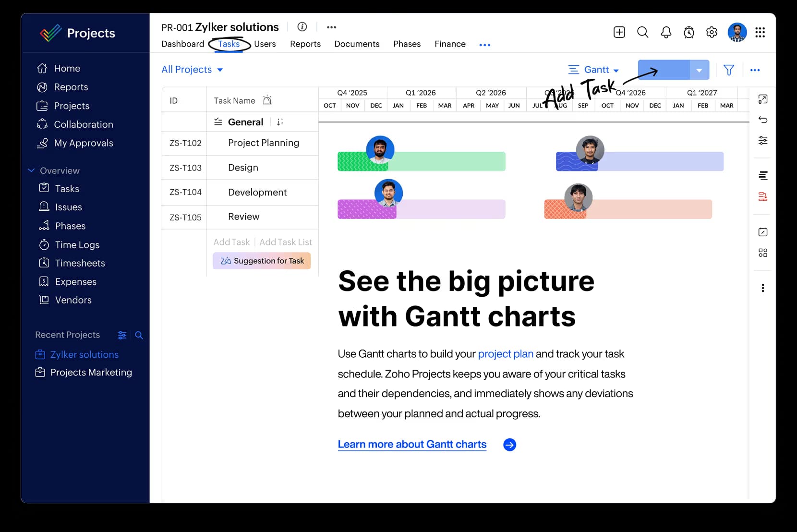
Task: Click the Projects logo in sidebar
Action: tap(78, 33)
